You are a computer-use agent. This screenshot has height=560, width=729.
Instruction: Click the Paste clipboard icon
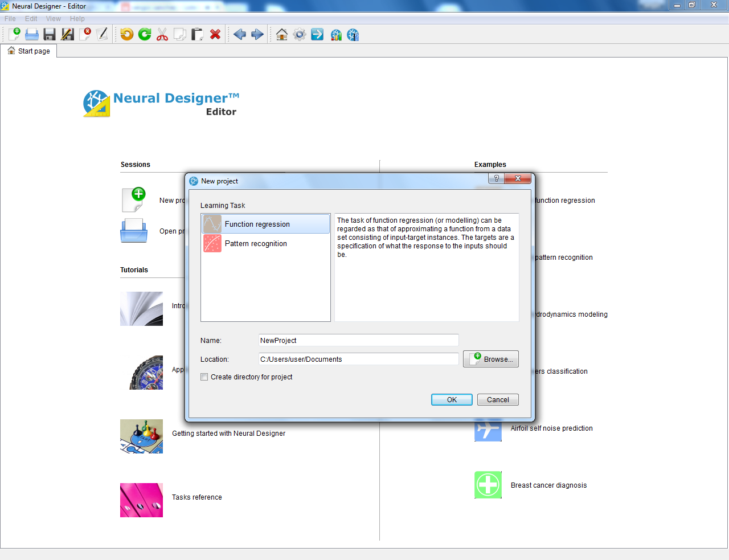point(197,34)
